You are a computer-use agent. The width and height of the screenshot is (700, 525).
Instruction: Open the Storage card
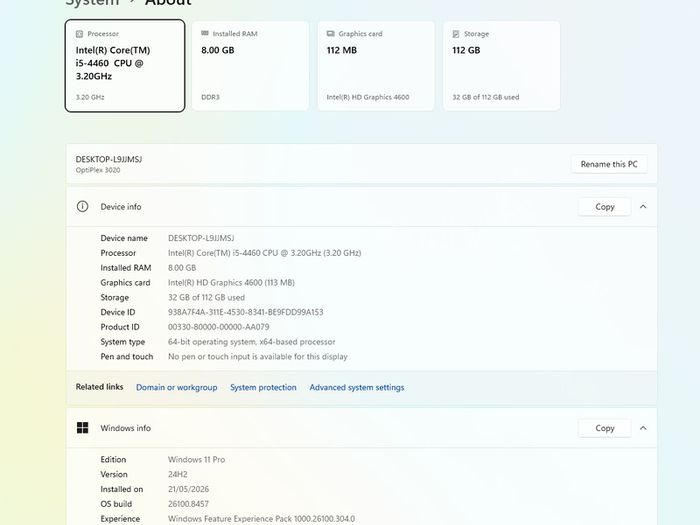[502, 66]
